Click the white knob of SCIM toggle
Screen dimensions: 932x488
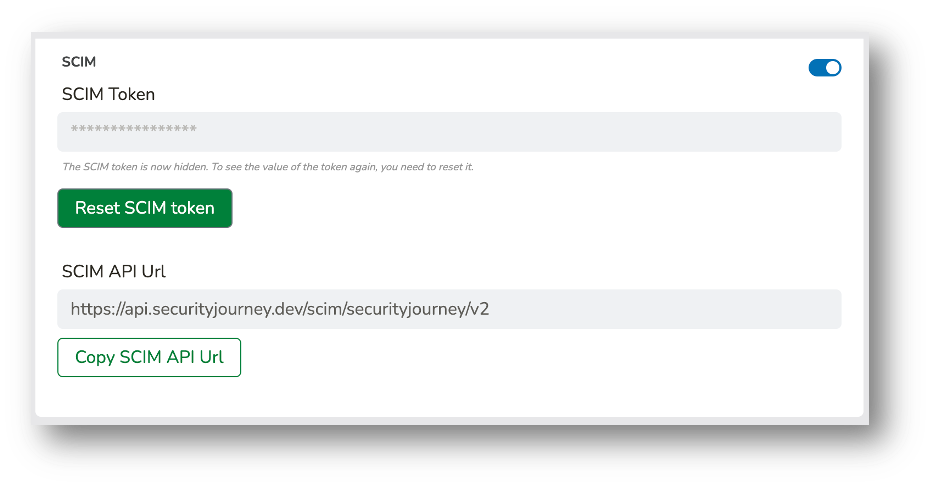833,68
